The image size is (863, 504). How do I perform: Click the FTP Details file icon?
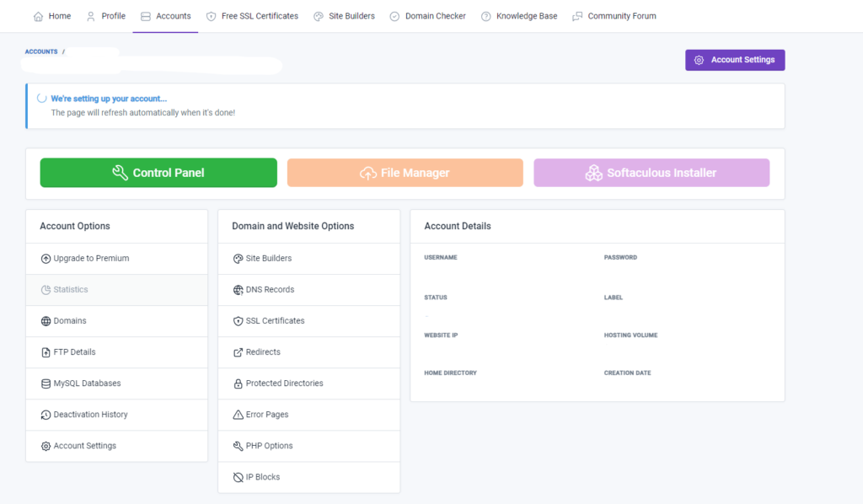[x=46, y=352]
